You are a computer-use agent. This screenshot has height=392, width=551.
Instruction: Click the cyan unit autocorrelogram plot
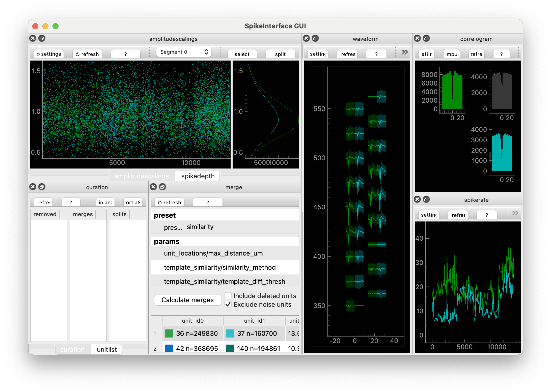pos(502,152)
